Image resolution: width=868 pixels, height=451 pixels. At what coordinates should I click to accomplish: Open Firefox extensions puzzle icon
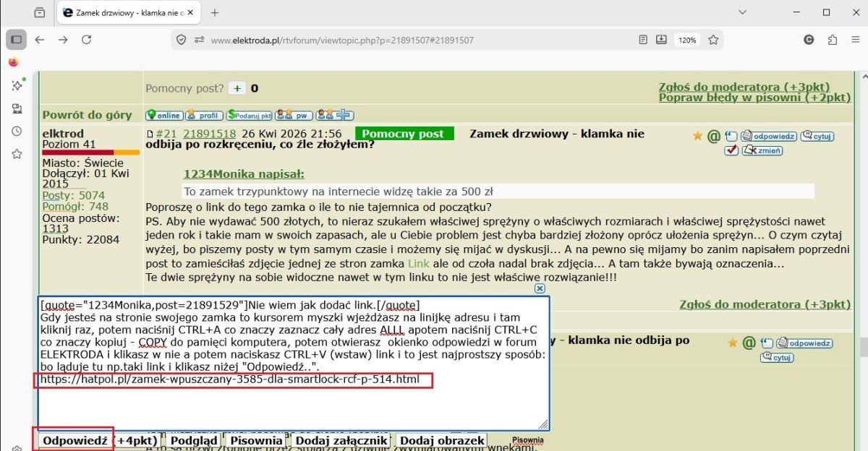click(832, 40)
